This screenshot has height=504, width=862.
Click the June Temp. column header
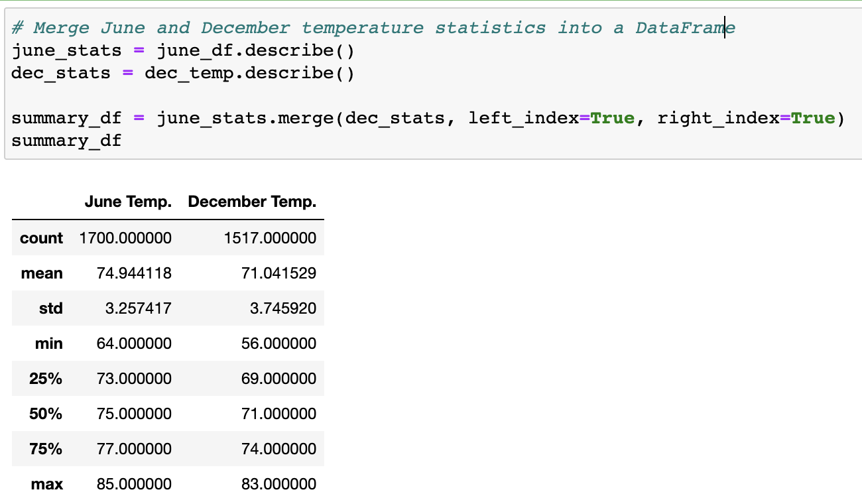pos(128,201)
